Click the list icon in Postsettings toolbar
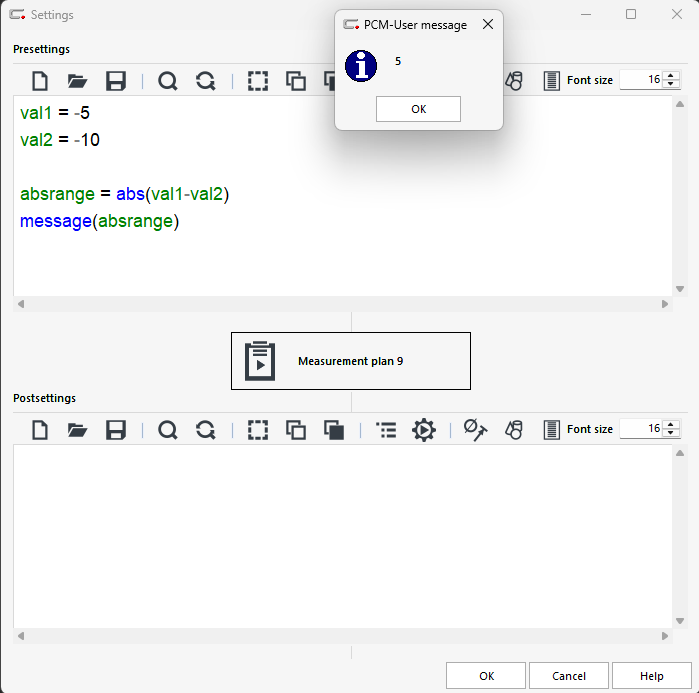Image resolution: width=699 pixels, height=693 pixels. [386, 430]
